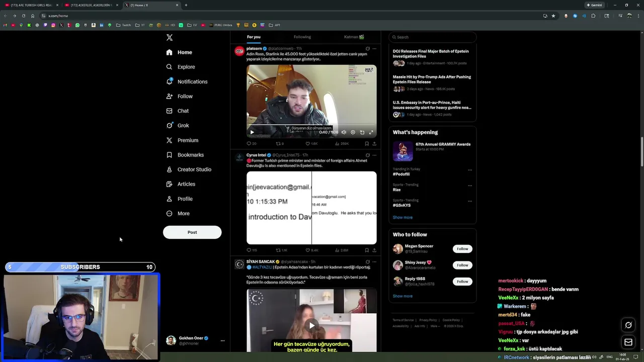Seek in platcorn video progress bar

(x=311, y=125)
